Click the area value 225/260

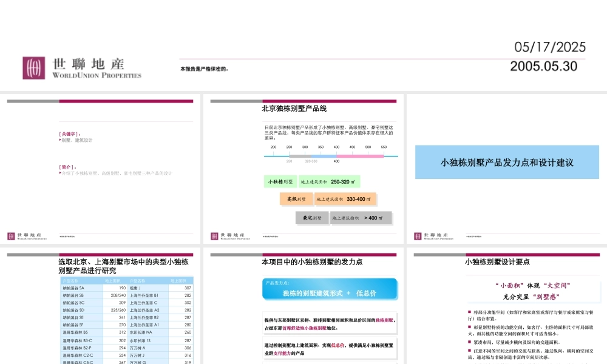click(118, 310)
